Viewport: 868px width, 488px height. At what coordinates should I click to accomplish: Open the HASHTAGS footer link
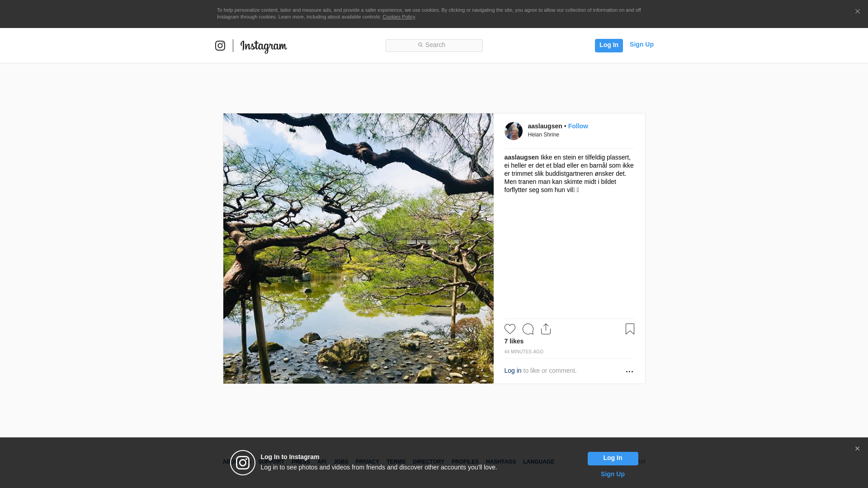pos(501,462)
